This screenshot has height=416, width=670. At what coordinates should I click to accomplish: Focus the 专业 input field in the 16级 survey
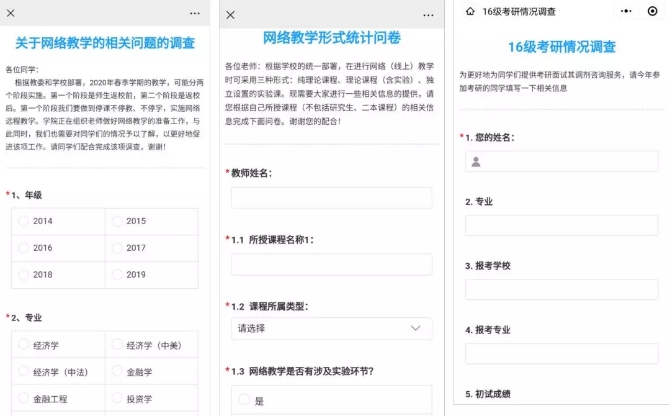[561, 225]
